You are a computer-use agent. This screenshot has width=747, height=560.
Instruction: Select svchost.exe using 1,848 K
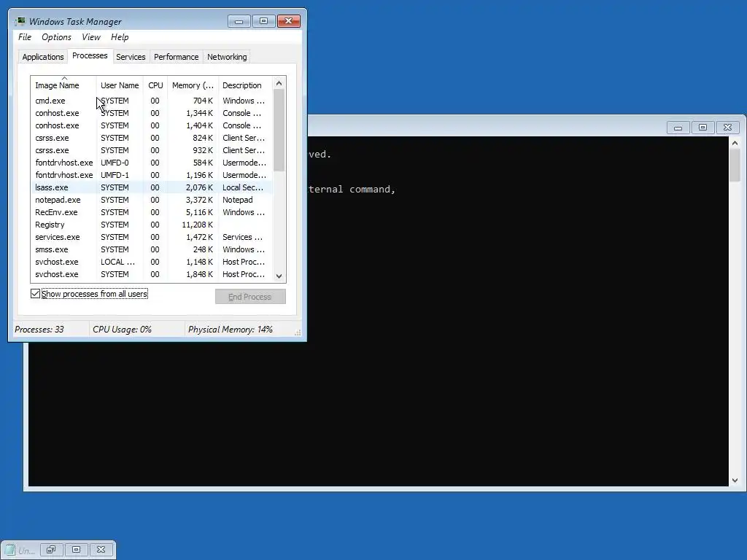pos(152,274)
